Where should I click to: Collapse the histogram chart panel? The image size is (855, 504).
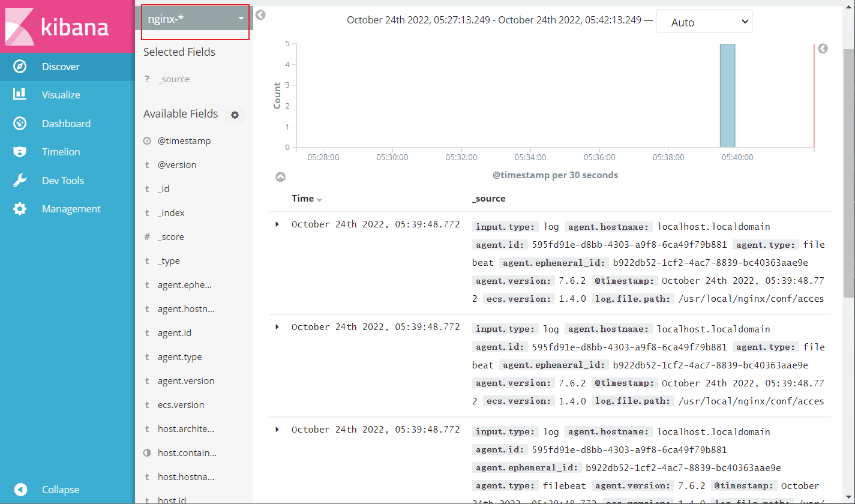pyautogui.click(x=280, y=176)
